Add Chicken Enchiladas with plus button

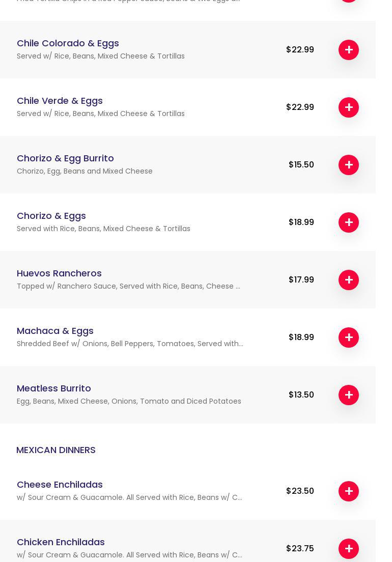point(349,549)
